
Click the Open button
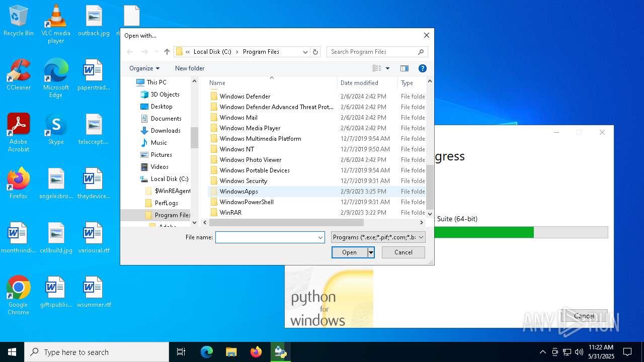pyautogui.click(x=349, y=252)
